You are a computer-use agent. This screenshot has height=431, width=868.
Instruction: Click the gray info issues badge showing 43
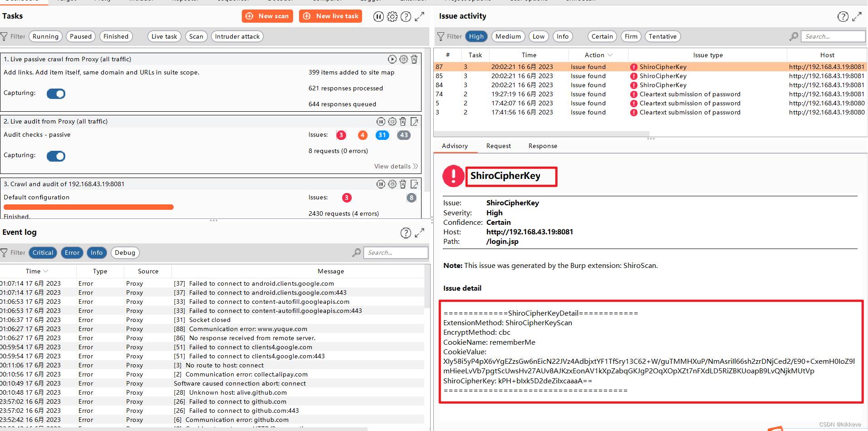[404, 135]
